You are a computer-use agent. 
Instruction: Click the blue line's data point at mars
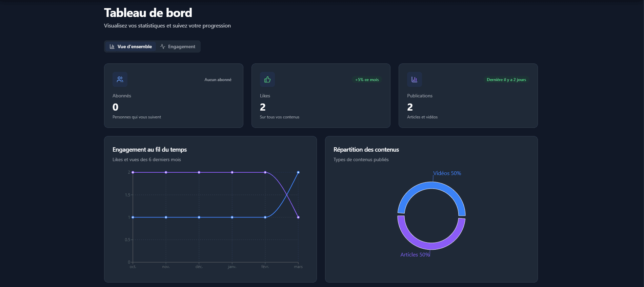298,172
